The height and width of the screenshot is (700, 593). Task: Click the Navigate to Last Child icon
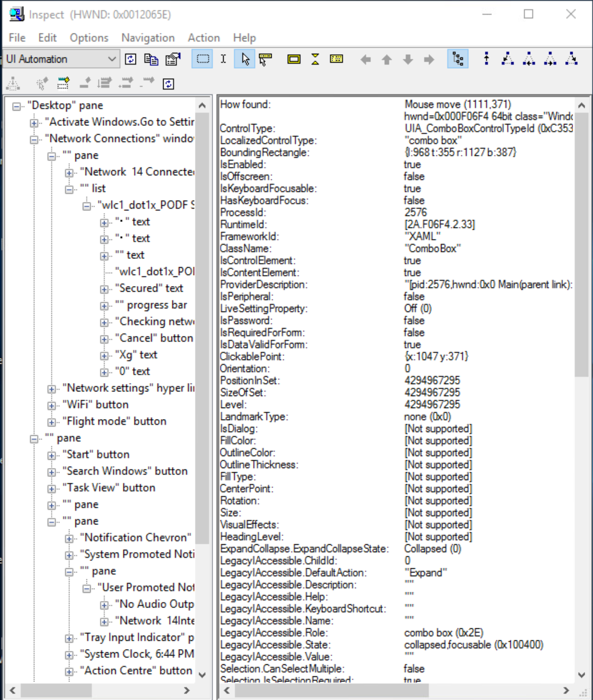pyautogui.click(x=571, y=59)
